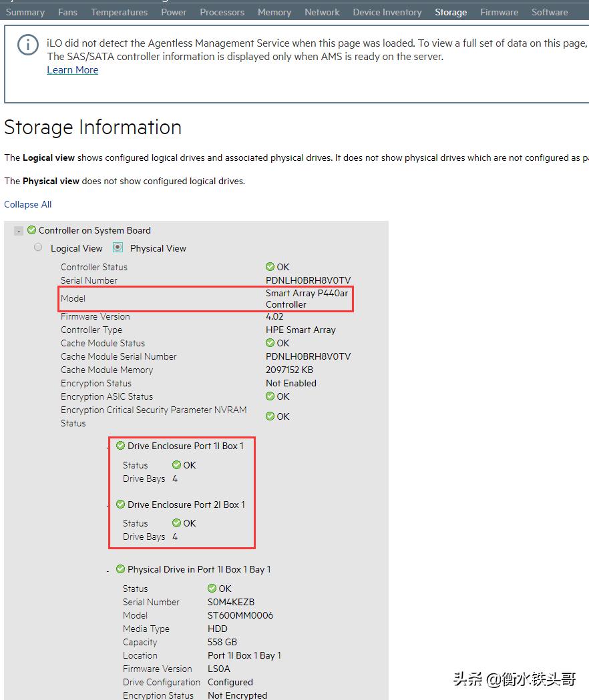This screenshot has height=700, width=589.
Task: Click the Cache Module Status OK icon
Action: [x=270, y=343]
